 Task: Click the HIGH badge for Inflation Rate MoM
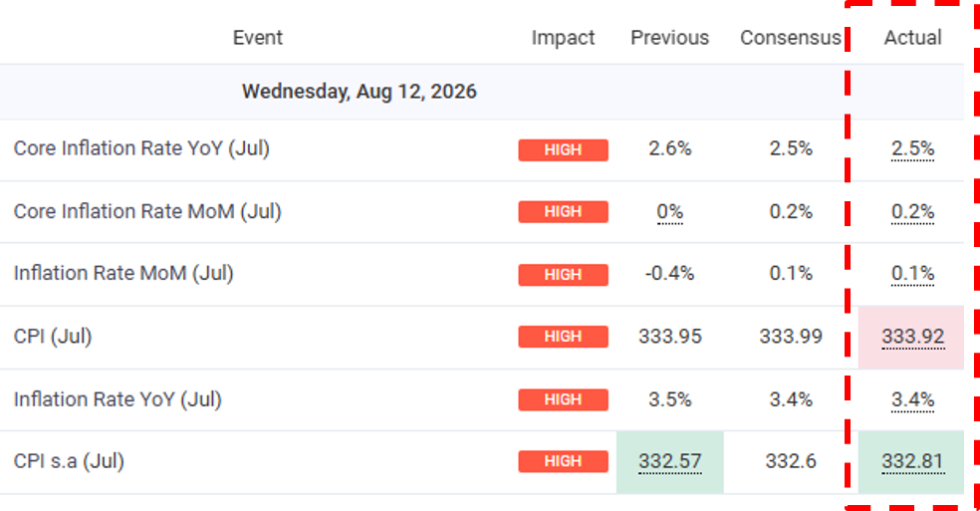click(x=563, y=275)
